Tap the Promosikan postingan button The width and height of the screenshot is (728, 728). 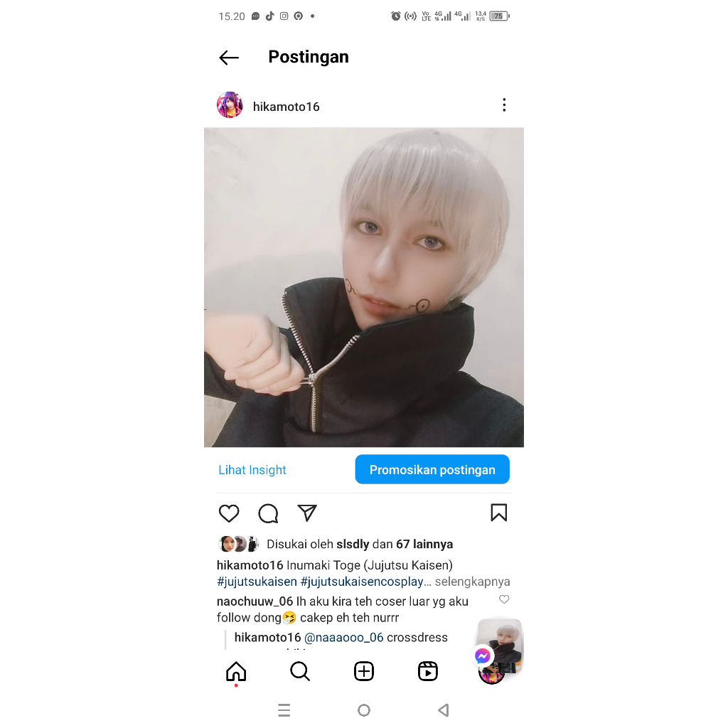coord(432,469)
